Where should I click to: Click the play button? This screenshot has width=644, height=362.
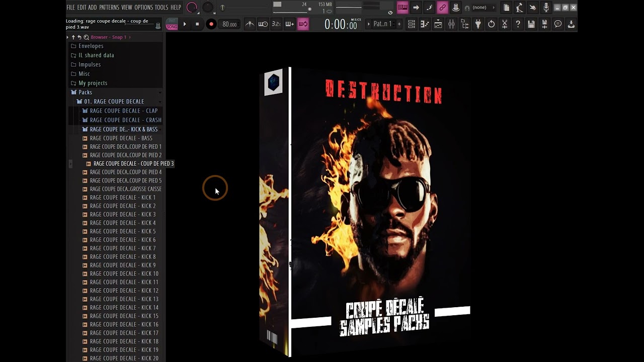(185, 24)
